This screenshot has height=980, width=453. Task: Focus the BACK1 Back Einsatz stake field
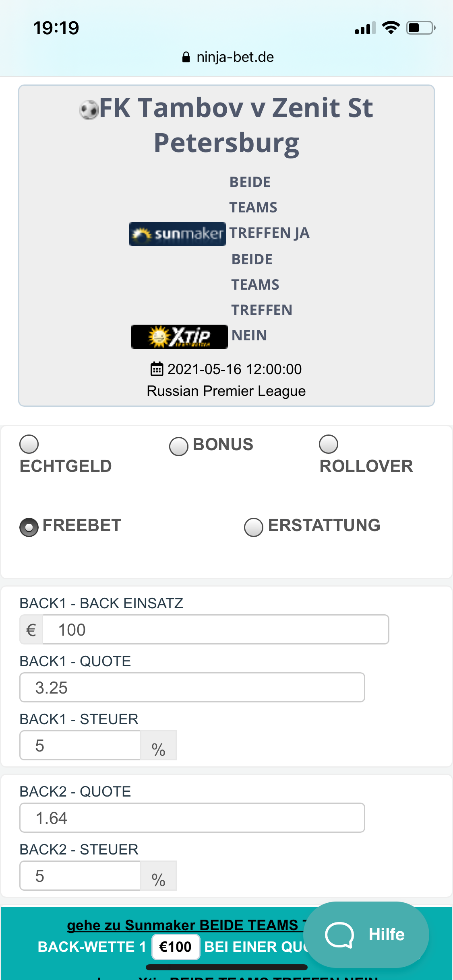216,630
